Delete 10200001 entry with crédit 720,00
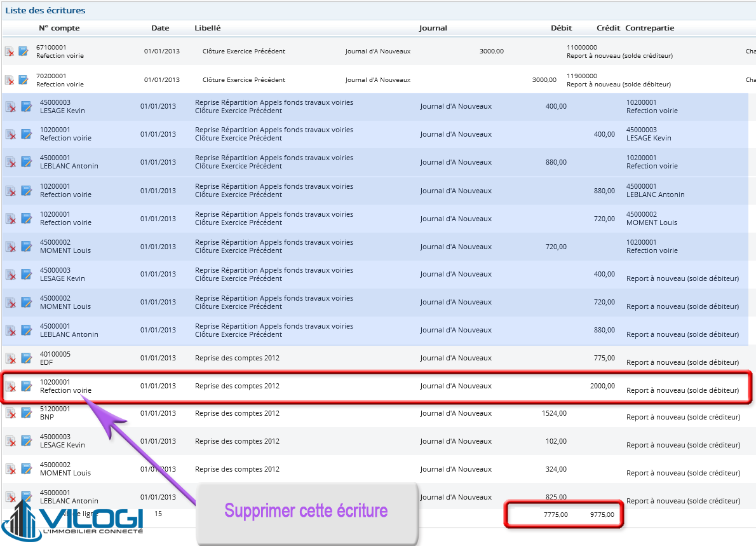The image size is (756, 546). coord(11,219)
